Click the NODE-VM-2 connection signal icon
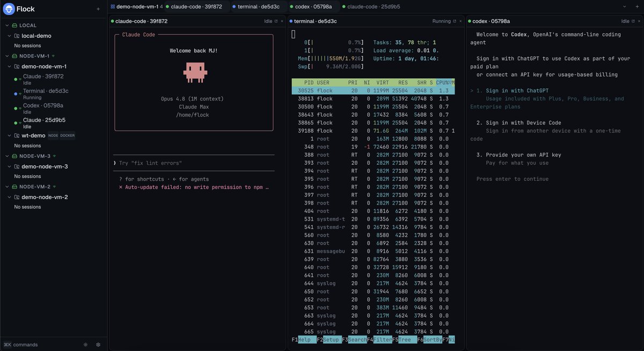The width and height of the screenshot is (644, 351). pyautogui.click(x=53, y=186)
